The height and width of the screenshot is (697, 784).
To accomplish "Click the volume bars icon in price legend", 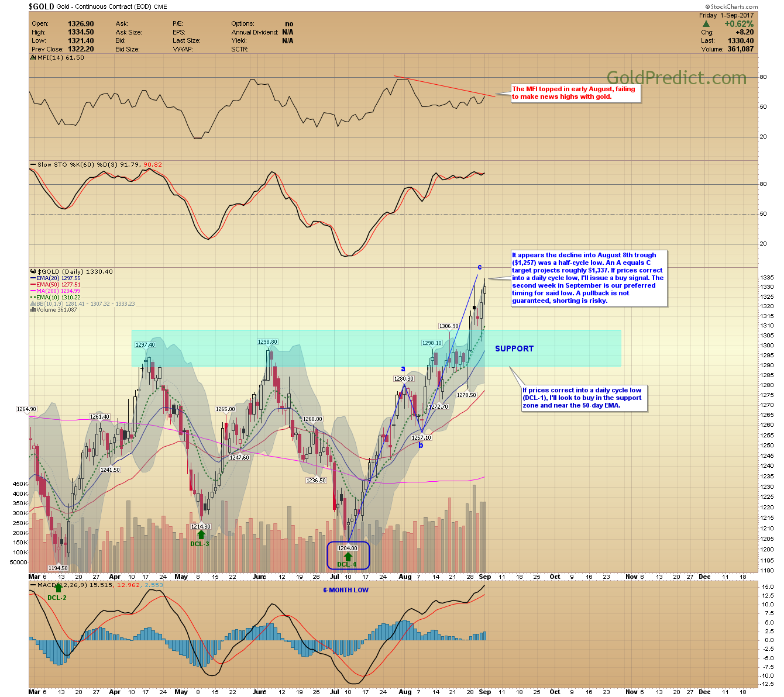I will click(33, 310).
